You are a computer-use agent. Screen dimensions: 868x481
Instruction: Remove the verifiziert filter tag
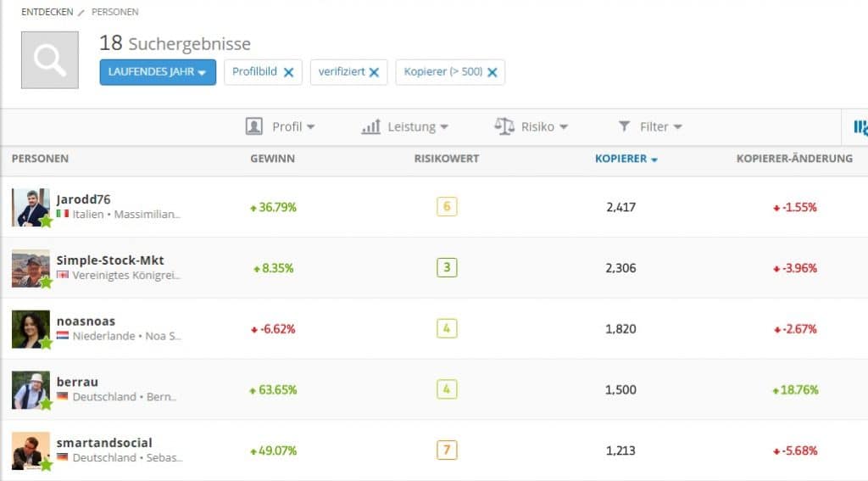[374, 72]
